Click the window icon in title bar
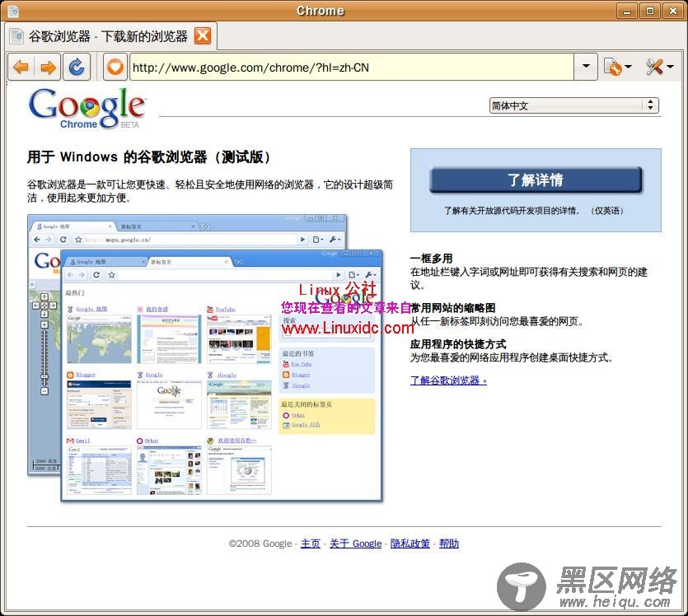The height and width of the screenshot is (616, 688). point(14,11)
